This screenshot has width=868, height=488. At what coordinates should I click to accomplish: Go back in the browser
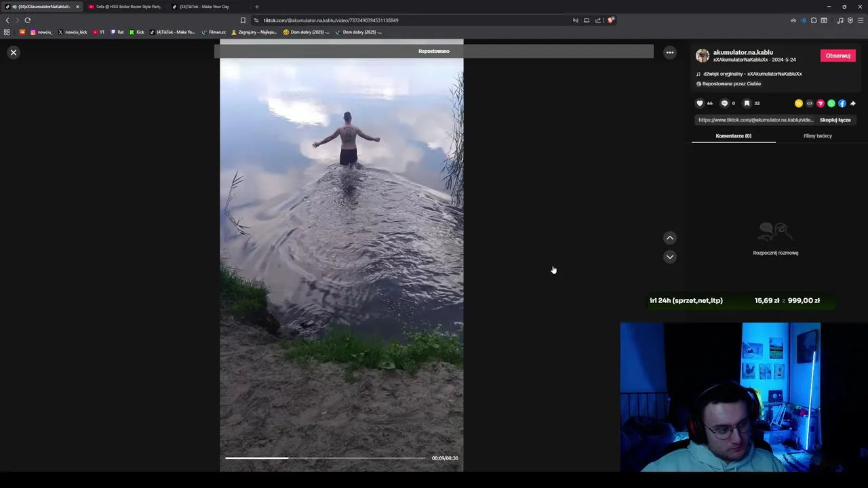(7, 20)
